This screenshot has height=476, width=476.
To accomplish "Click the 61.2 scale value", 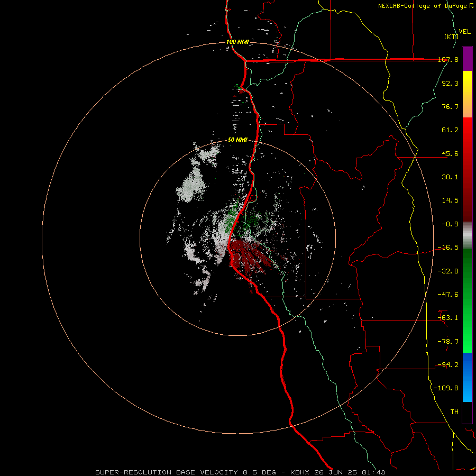I will 450,130.
